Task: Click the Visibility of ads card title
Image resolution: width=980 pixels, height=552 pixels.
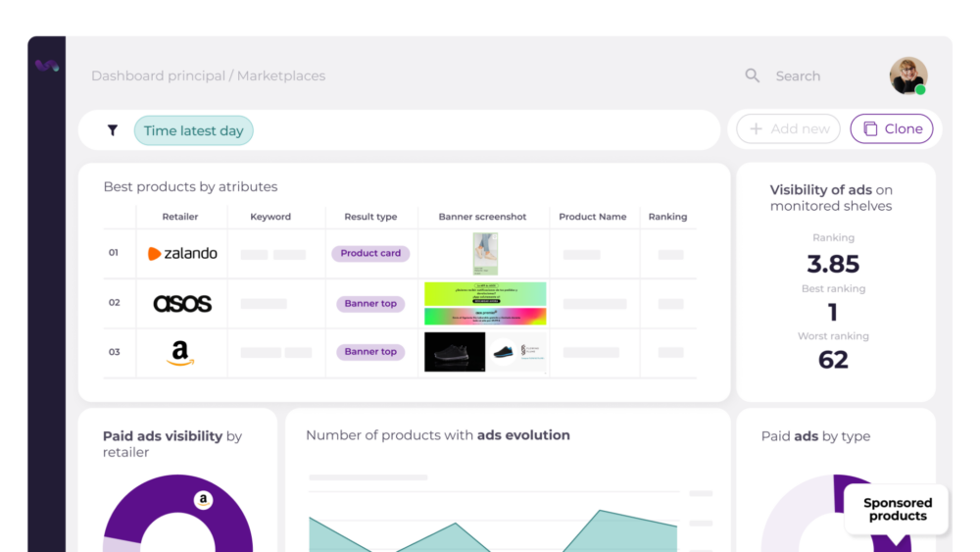Action: click(x=831, y=197)
